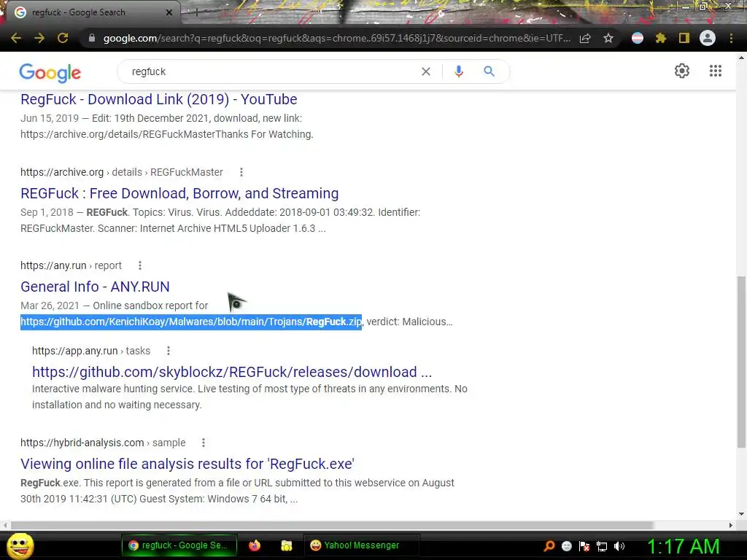This screenshot has width=747, height=560.
Task: Toggle the browser side panel
Action: tap(684, 38)
